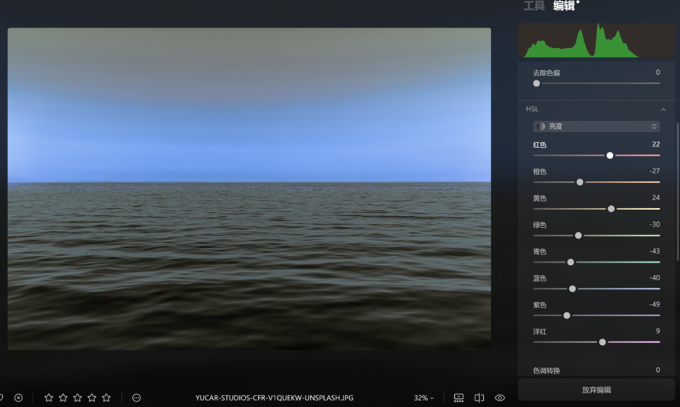The image size is (680, 407).
Task: Rate the photo with first star
Action: 49,398
